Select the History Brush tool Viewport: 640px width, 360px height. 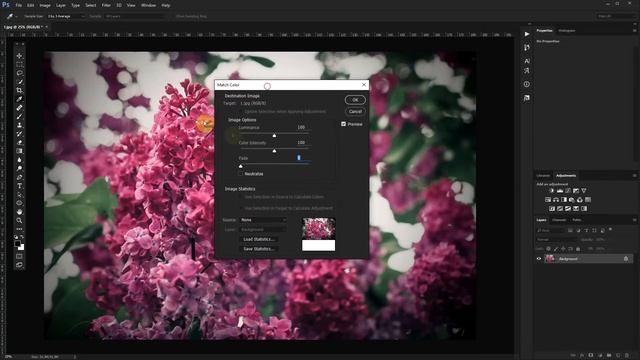(x=19, y=134)
